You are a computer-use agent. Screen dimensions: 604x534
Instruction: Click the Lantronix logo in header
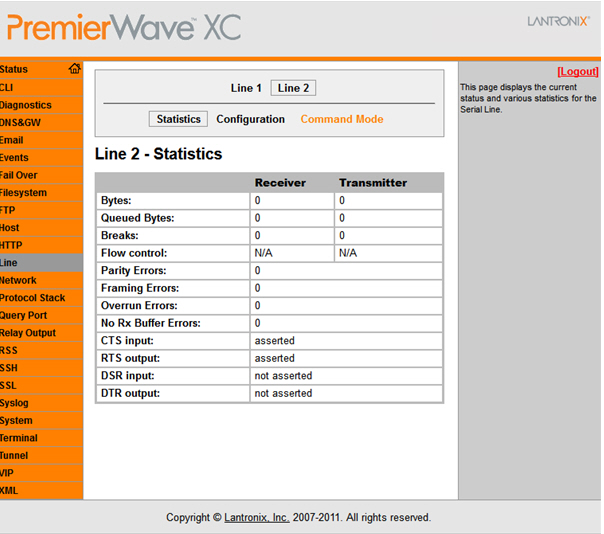coord(557,21)
